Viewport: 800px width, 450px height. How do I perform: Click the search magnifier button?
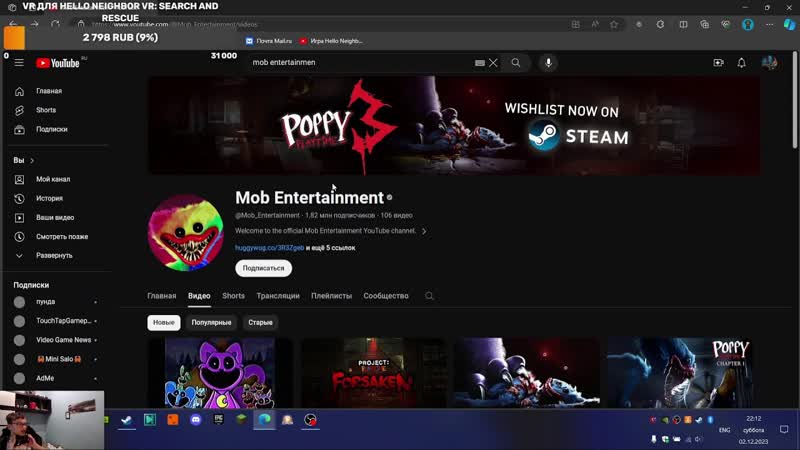516,63
